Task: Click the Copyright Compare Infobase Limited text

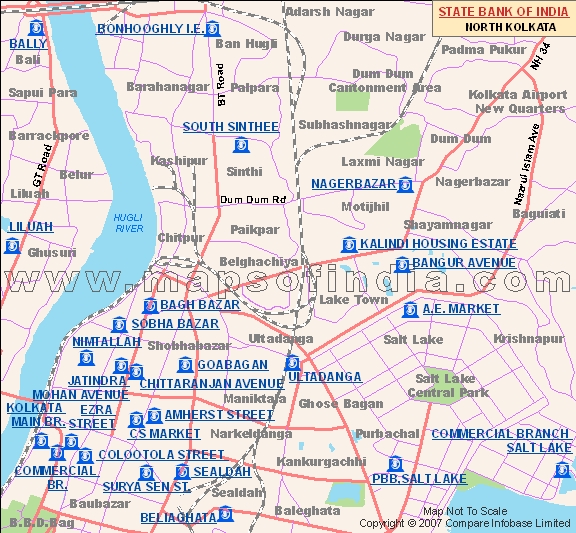Action: [x=465, y=523]
